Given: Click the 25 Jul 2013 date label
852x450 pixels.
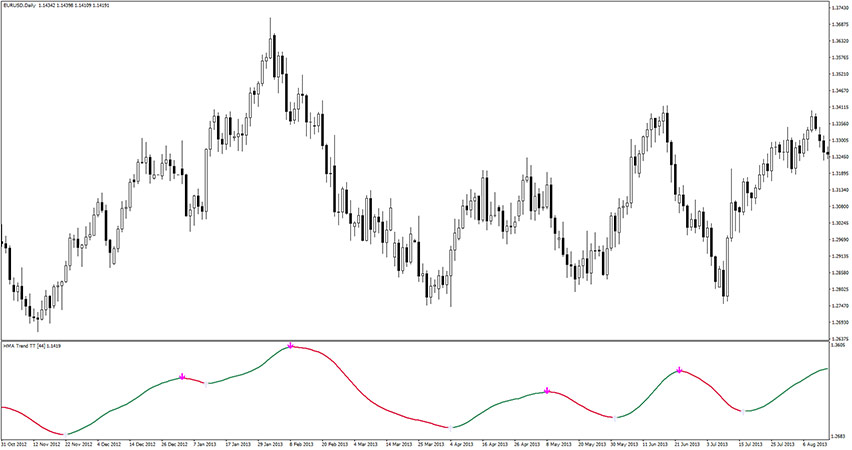Looking at the screenshot, I should pyautogui.click(x=784, y=444).
